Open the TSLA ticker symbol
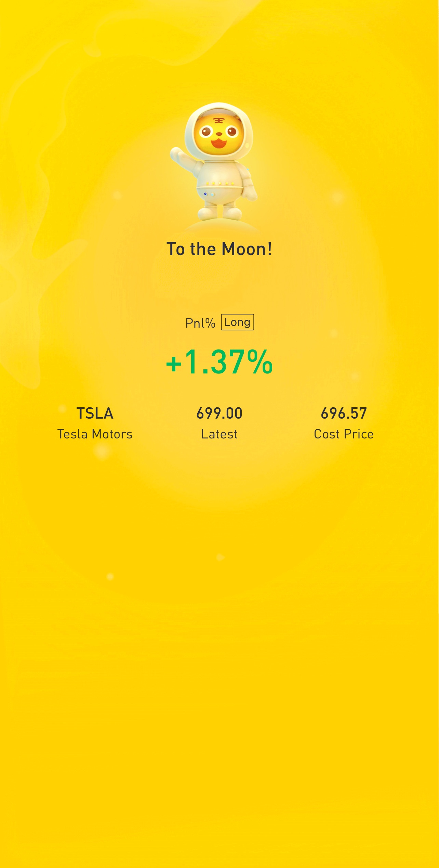439x868 pixels. click(x=95, y=413)
